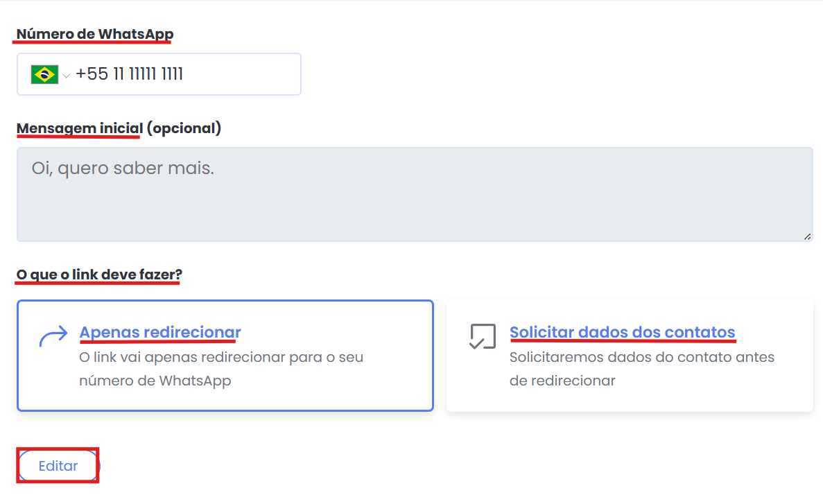
Task: Click the 'Solicitaremos dados do contato' description
Action: (641, 358)
